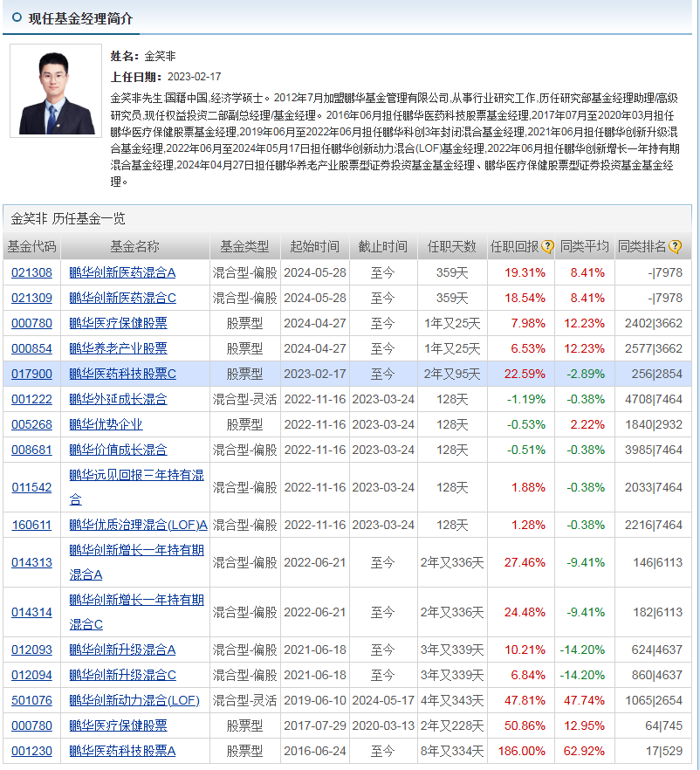Select the 上任日期 2023-02-17 text
Image resolution: width=700 pixels, height=770 pixels.
click(x=166, y=77)
